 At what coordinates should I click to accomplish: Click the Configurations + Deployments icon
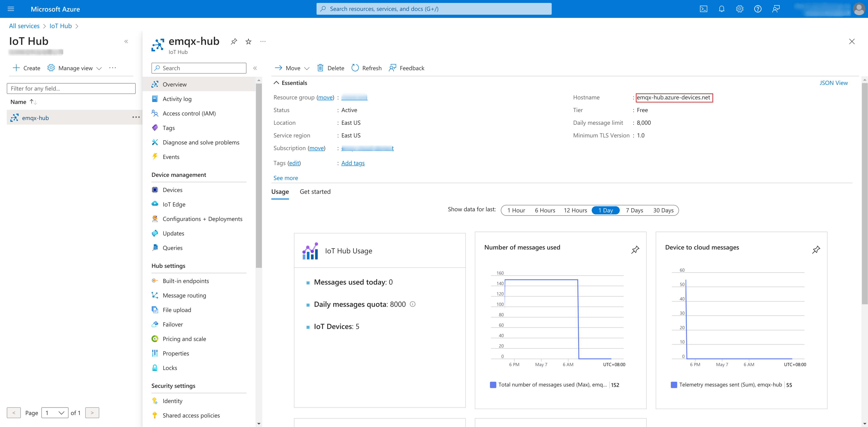(x=155, y=218)
